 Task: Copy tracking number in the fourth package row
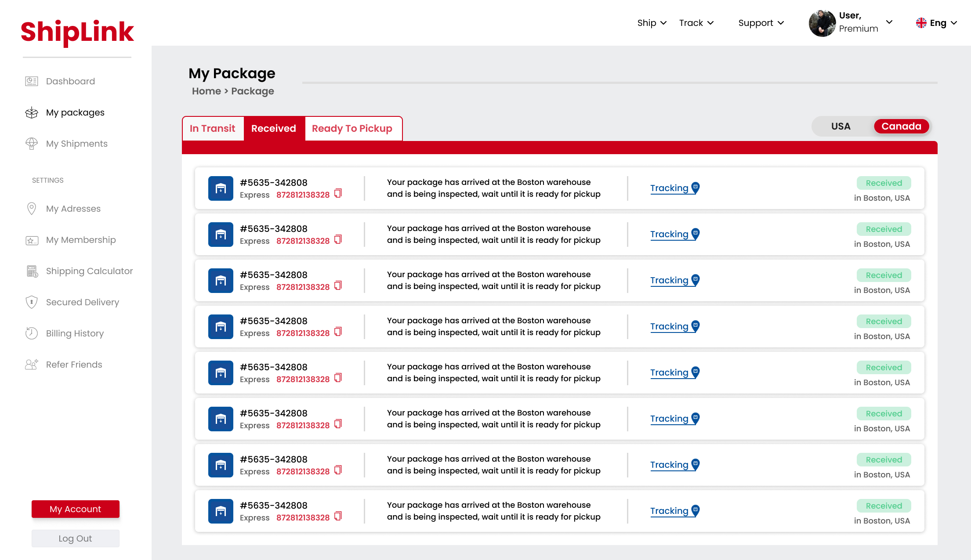[x=338, y=332]
